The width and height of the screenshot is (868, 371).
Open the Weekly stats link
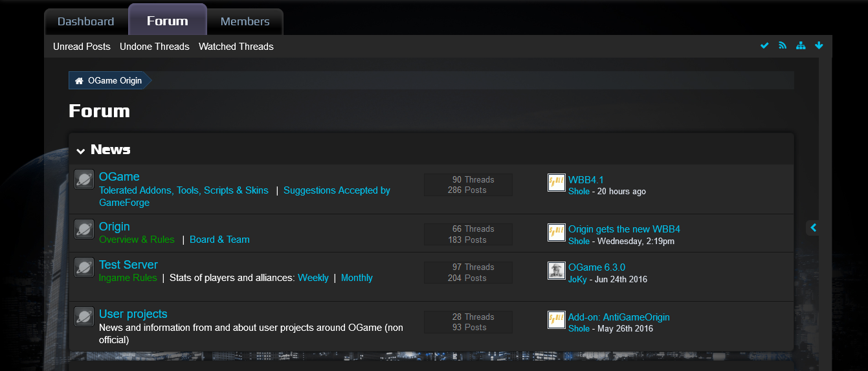pos(313,278)
